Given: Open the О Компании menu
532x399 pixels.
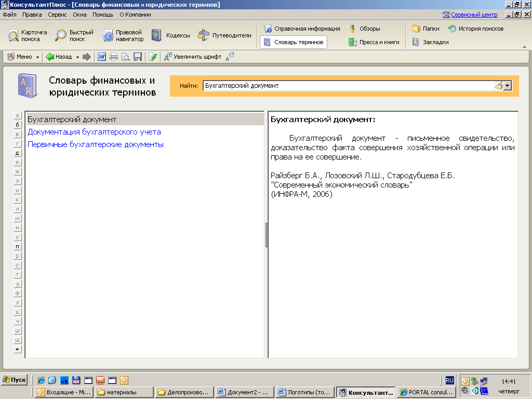Looking at the screenshot, I should (x=135, y=15).
